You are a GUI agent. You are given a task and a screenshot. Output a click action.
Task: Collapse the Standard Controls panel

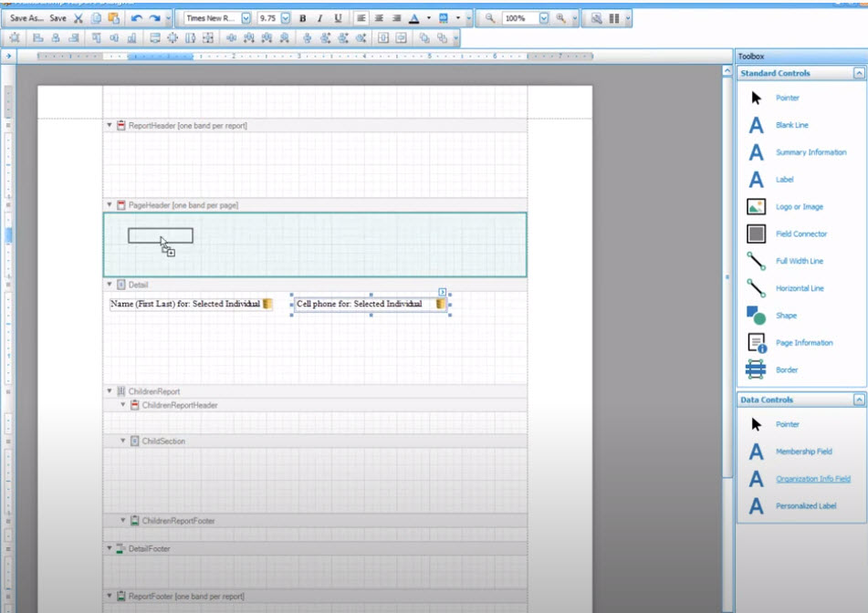858,73
